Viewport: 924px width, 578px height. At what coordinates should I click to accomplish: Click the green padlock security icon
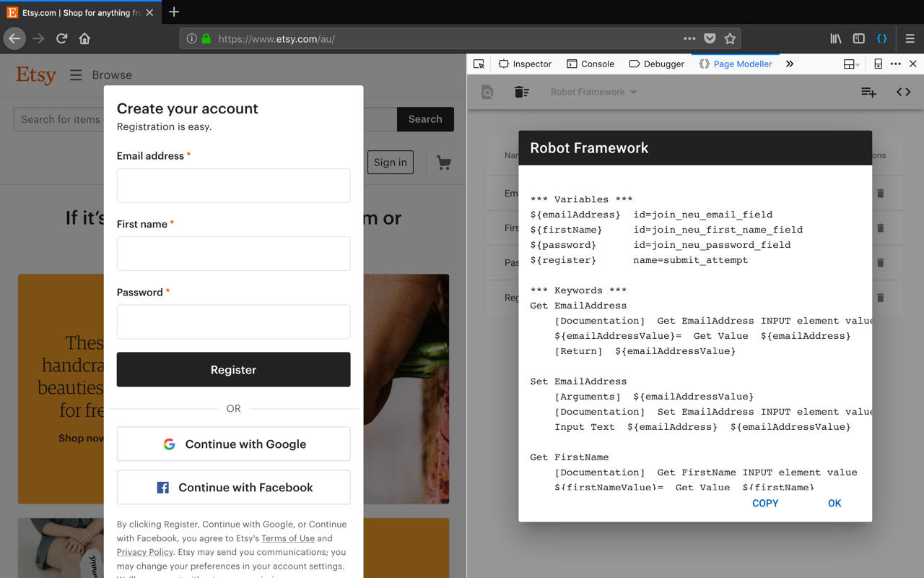206,38
